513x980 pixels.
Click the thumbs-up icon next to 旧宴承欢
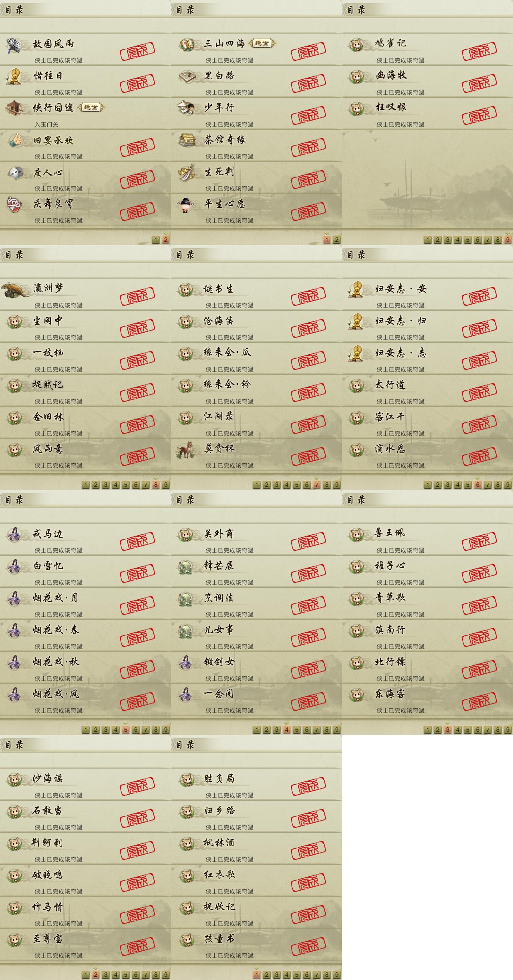coord(15,140)
